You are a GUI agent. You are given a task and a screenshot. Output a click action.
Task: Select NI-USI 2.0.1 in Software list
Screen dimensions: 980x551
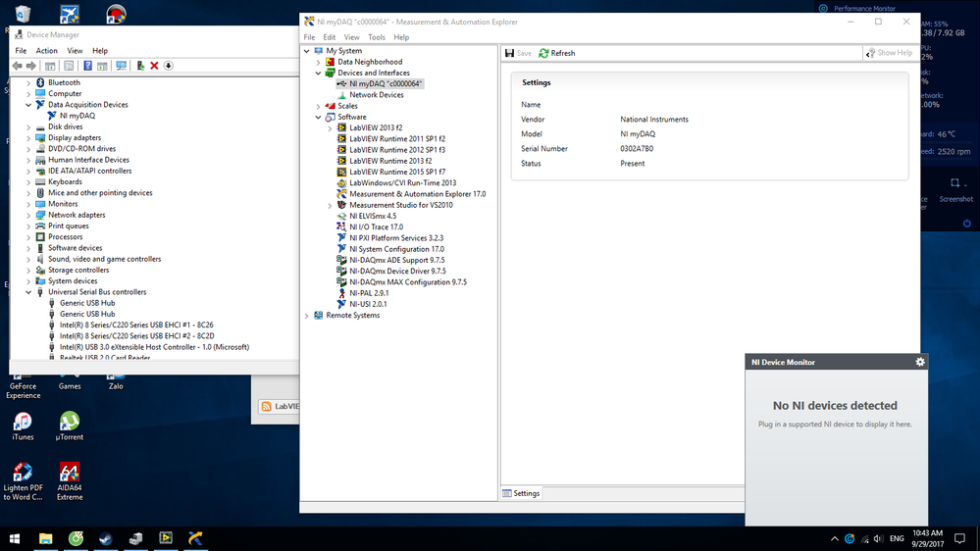[368, 304]
